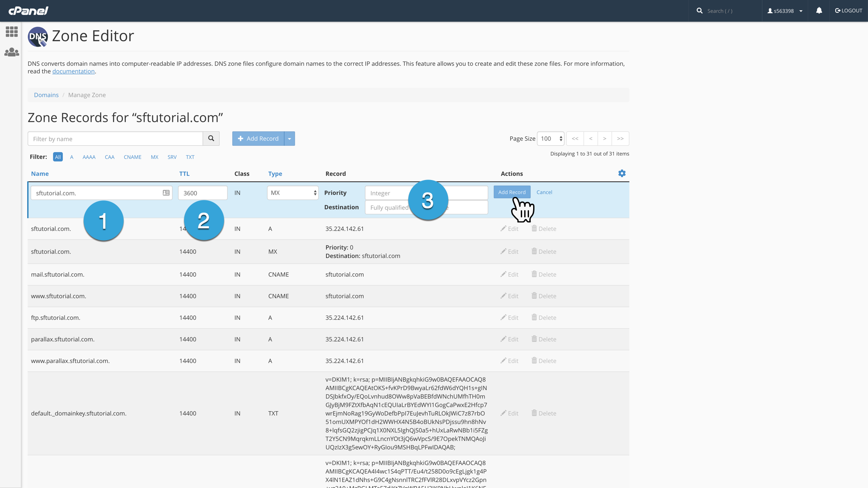Log out using the LOGOUT link

tap(849, 11)
